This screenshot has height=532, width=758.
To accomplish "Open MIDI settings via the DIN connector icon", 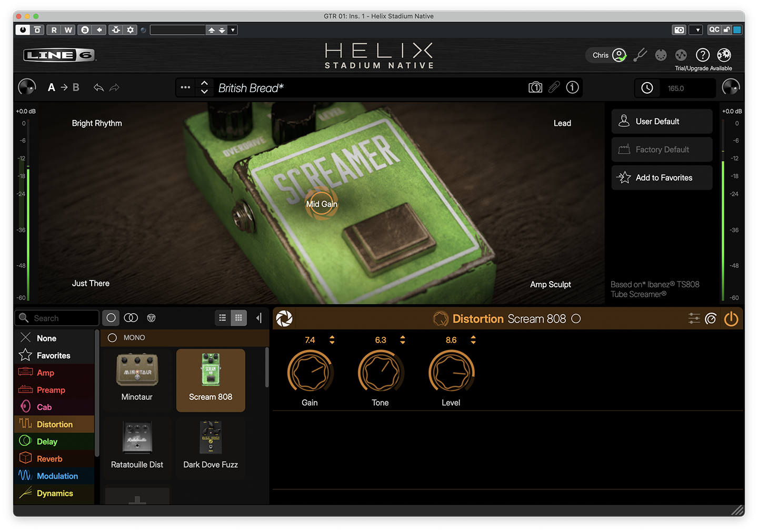I will click(661, 55).
